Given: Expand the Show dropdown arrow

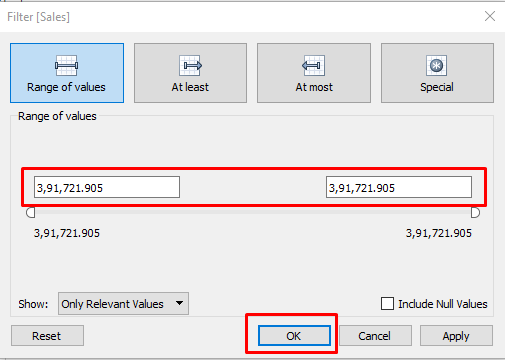Looking at the screenshot, I should click(x=179, y=303).
